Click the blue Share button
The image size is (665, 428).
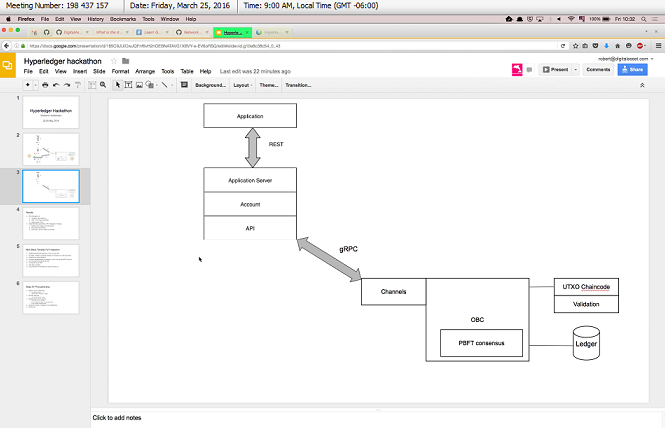(x=632, y=70)
